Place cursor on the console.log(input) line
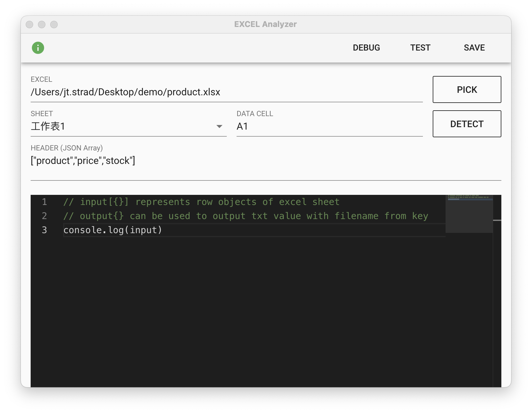Image resolution: width=532 pixels, height=413 pixels. 112,230
